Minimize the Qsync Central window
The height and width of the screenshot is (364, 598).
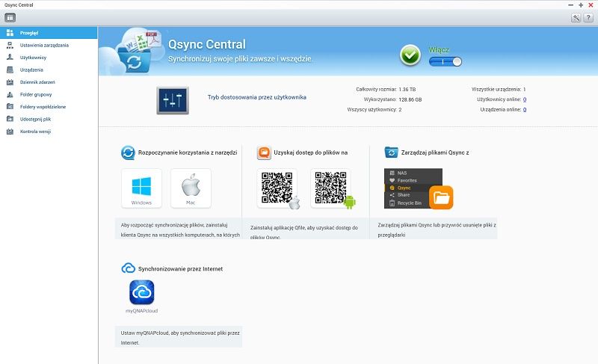[570, 5]
